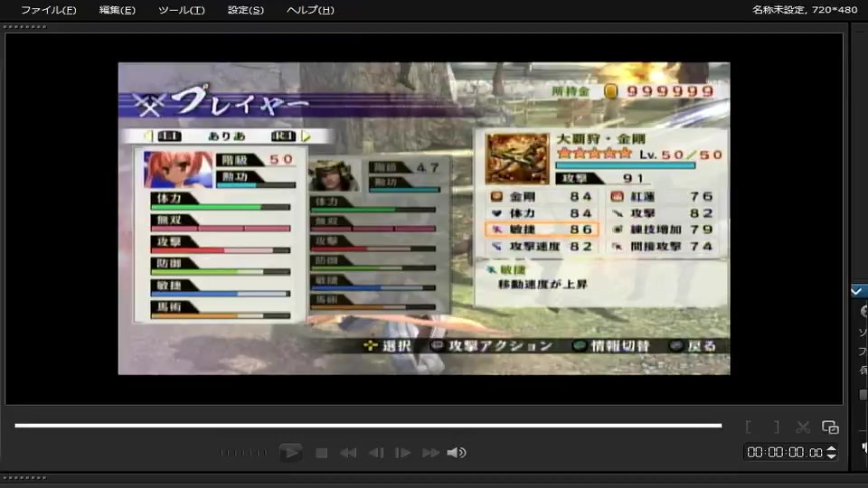This screenshot has height=488, width=868.
Task: Click the 大覇狩・金剛 weapon image in preview
Action: (516, 159)
